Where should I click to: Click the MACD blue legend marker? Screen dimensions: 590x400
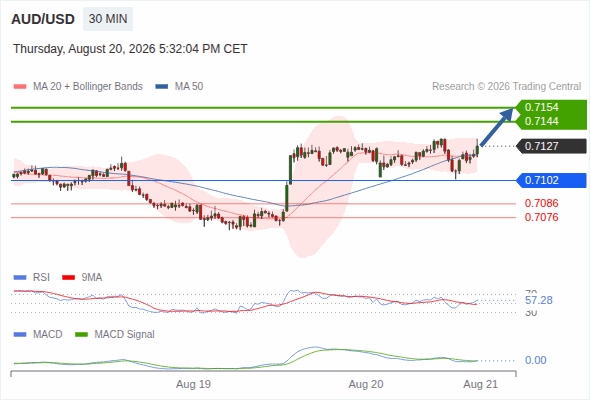(20, 335)
